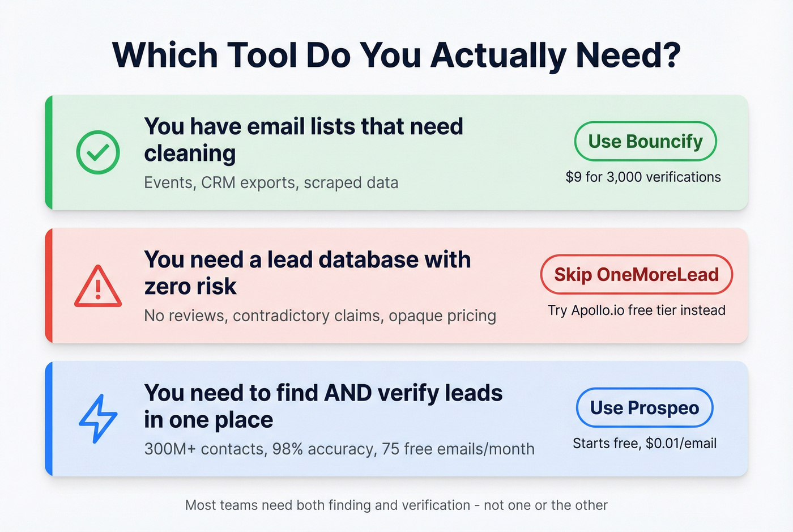Click the "Most teams need both" footer note
The width and height of the screenshot is (793, 532).
pos(396,505)
